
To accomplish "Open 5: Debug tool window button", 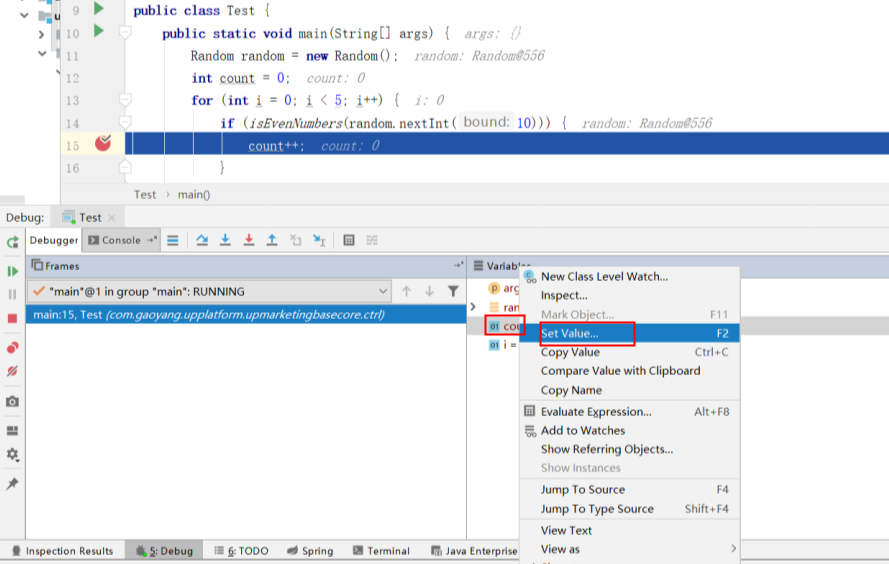I will (x=164, y=551).
